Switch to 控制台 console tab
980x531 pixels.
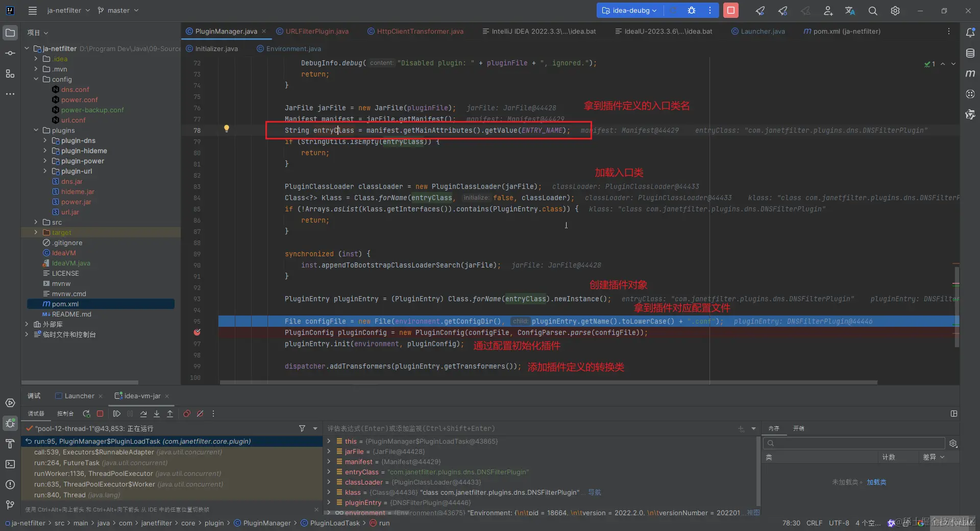coord(65,414)
